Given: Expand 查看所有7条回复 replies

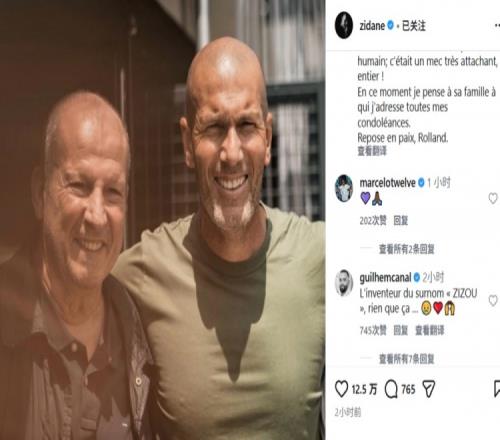Looking at the screenshot, I should tap(407, 359).
